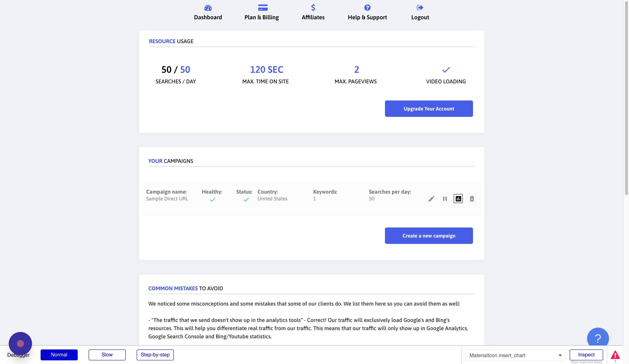This screenshot has height=364, width=629.
Task: Click the Inspect button
Action: click(x=586, y=355)
